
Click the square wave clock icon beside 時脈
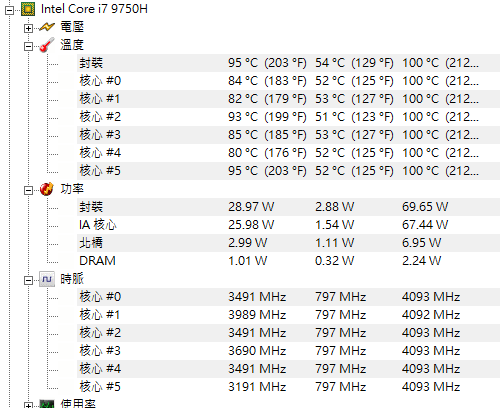[x=47, y=279]
